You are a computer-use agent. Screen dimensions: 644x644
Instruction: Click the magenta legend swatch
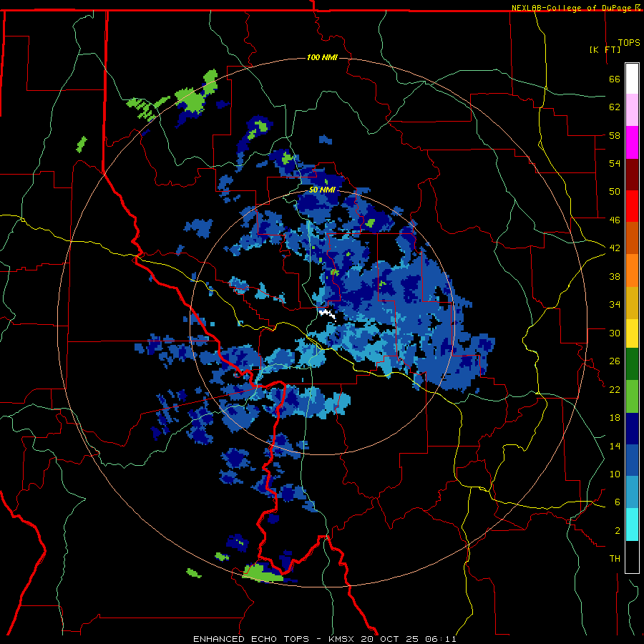[x=632, y=142]
